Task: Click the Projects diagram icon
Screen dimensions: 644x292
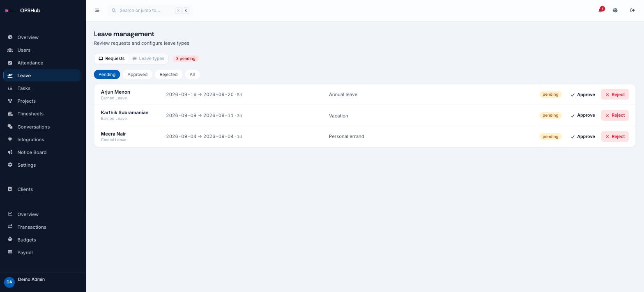Action: click(x=10, y=101)
